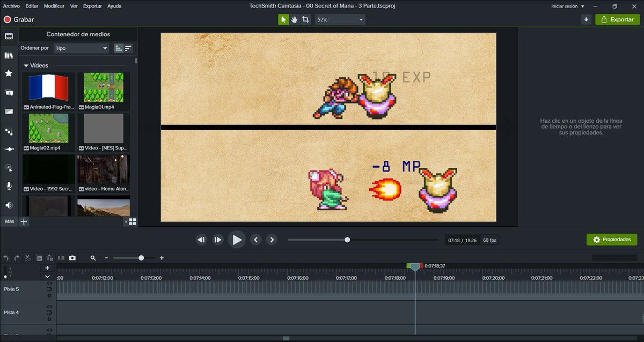The height and width of the screenshot is (342, 644).
Task: Open the Transitions icon in sidebar
Action: (9, 111)
